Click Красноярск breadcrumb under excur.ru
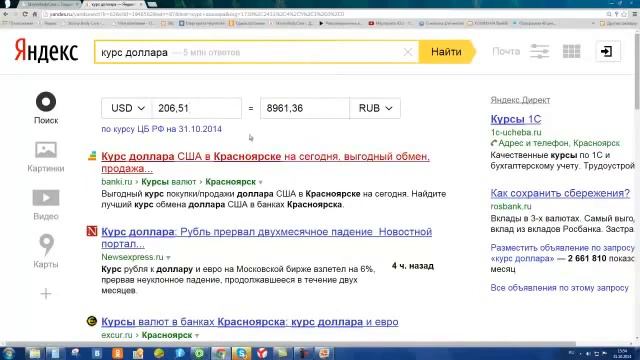Screen dimensions: 640x360 (167, 335)
